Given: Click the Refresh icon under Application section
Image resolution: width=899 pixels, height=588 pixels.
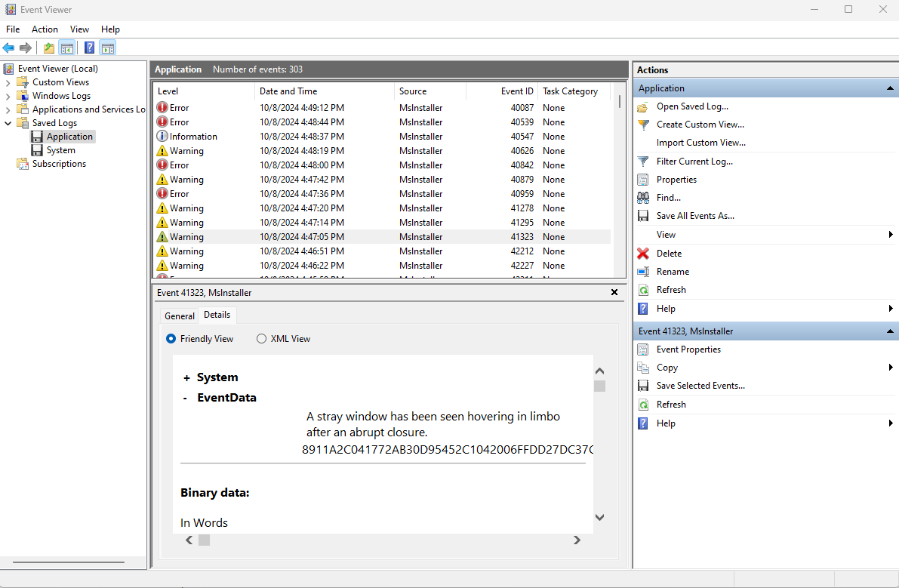Looking at the screenshot, I should click(643, 290).
